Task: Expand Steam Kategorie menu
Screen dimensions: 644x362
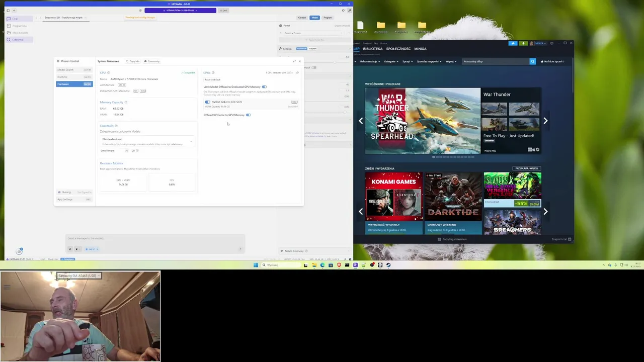Action: tap(391, 61)
